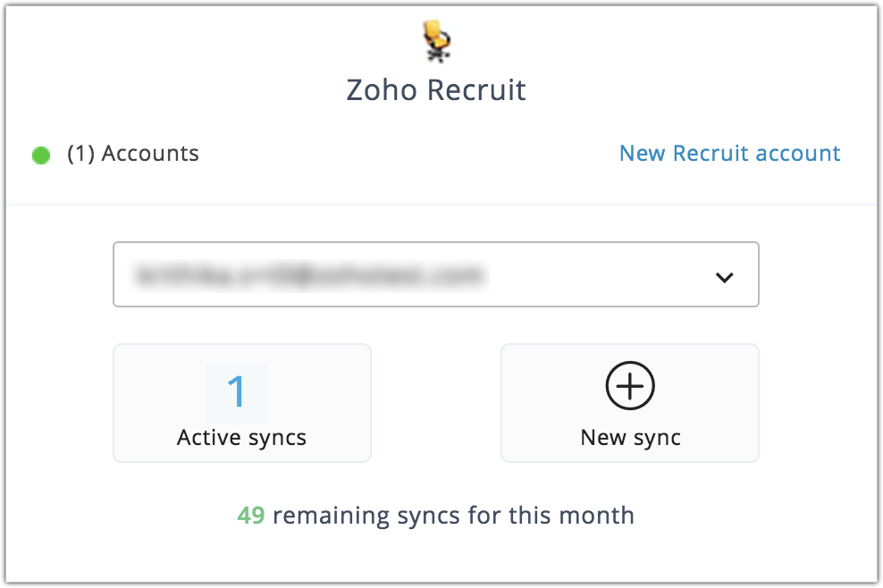Click empty space inside account selector field
Image resolution: width=883 pixels, height=588 pixels.
(x=608, y=275)
